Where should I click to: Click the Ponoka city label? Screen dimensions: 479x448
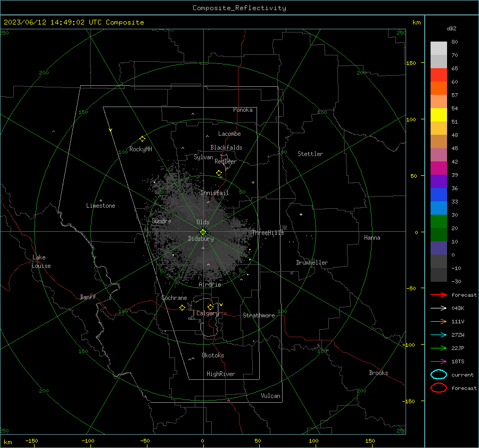(243, 110)
